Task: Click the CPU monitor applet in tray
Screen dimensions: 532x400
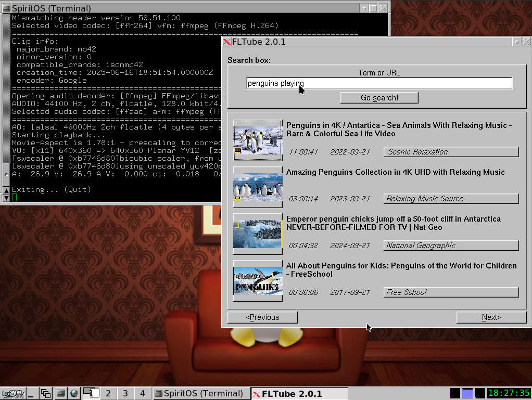Action: [455, 393]
